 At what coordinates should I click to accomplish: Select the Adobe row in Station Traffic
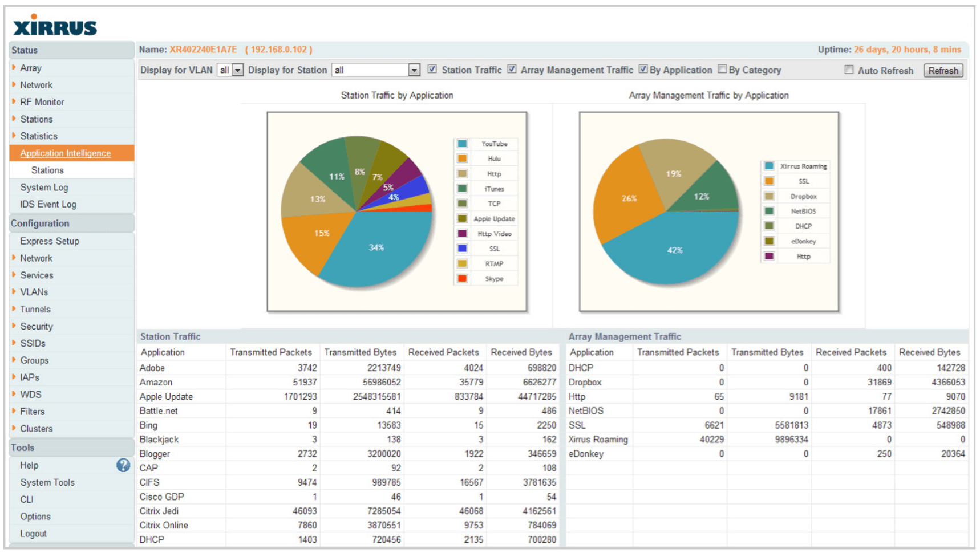348,368
